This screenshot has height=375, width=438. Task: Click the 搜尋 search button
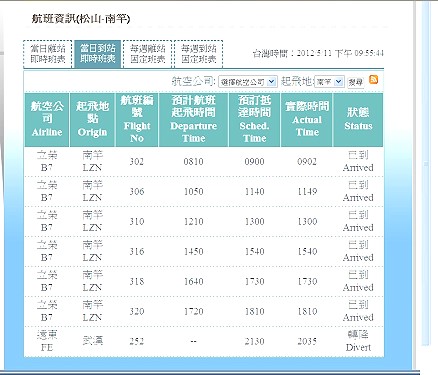click(355, 82)
